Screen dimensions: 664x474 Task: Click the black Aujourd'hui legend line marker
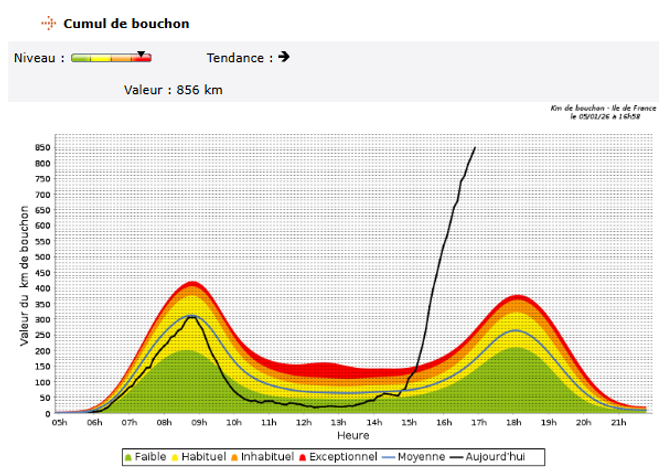pyautogui.click(x=463, y=457)
